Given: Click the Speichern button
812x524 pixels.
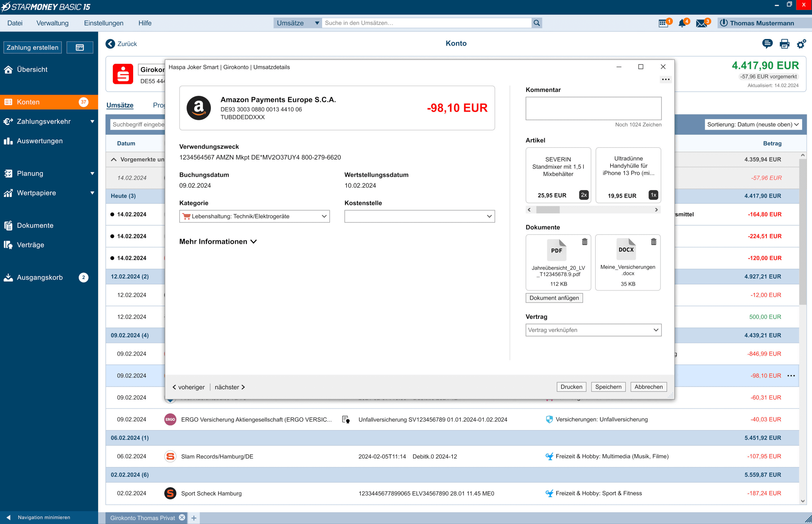Looking at the screenshot, I should point(608,387).
